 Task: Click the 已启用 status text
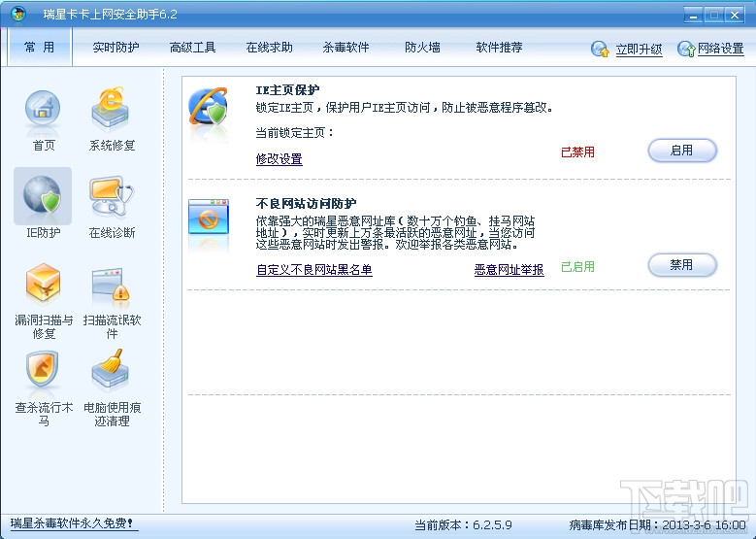click(577, 267)
